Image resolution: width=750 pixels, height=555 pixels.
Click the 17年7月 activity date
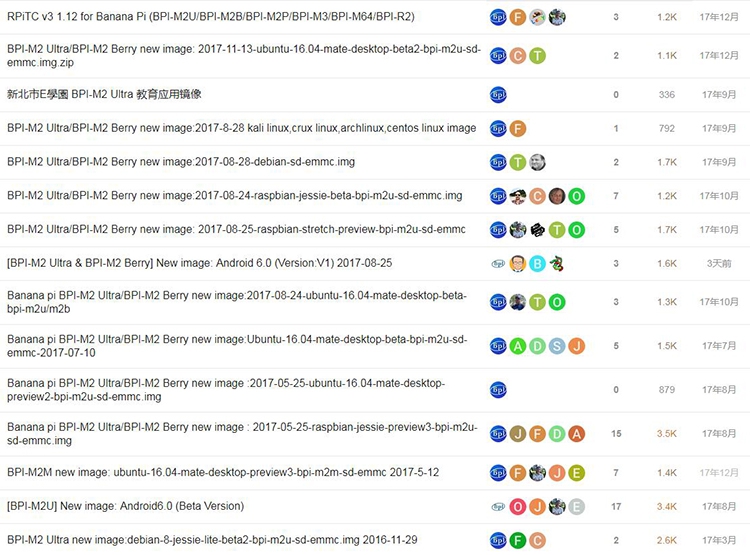[x=719, y=346]
